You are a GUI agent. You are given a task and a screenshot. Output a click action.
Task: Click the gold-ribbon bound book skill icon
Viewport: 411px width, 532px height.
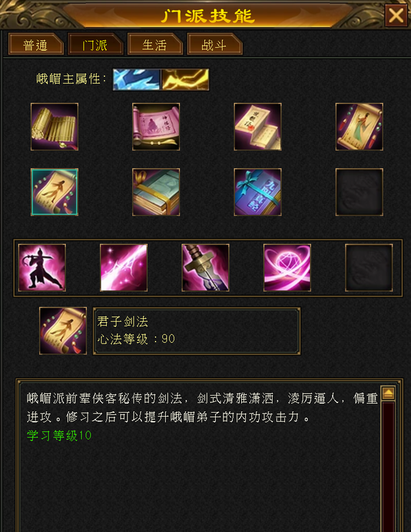point(156,192)
